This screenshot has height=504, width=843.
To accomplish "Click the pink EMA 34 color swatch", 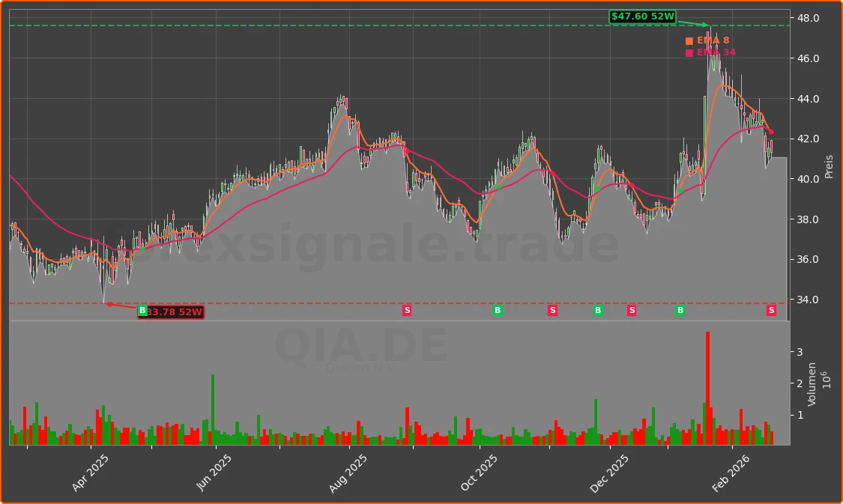I will coord(689,52).
